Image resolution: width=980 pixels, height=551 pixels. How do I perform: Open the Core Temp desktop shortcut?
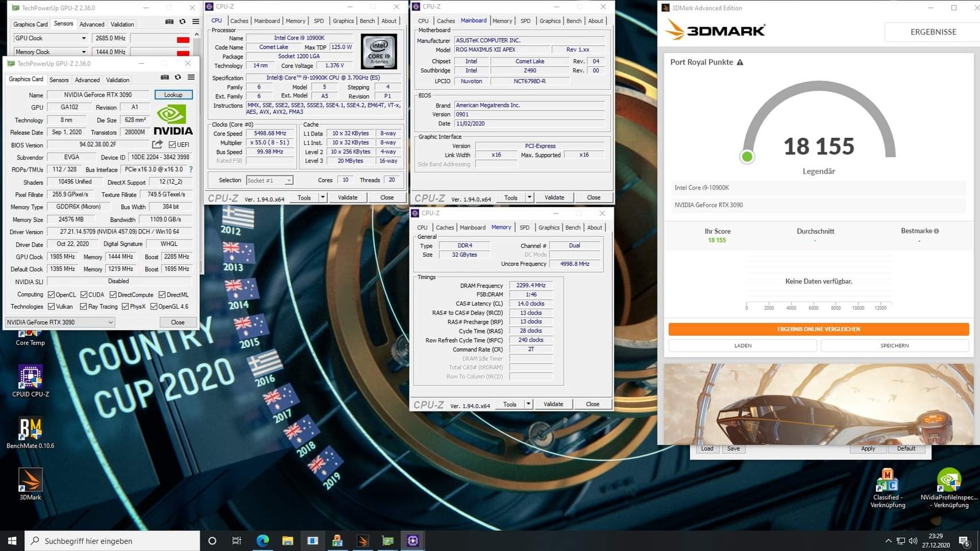(x=30, y=337)
